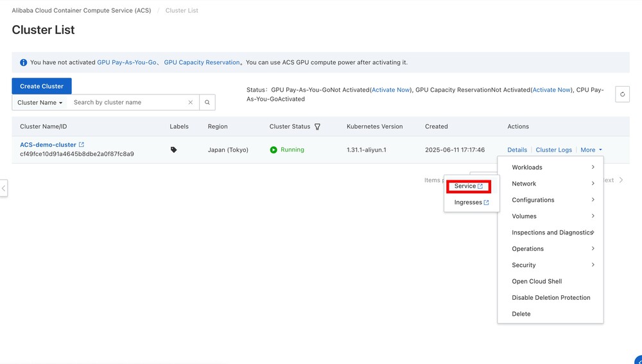Select Ingresses from Network submenu
The width and height of the screenshot is (642, 364).
click(x=471, y=202)
